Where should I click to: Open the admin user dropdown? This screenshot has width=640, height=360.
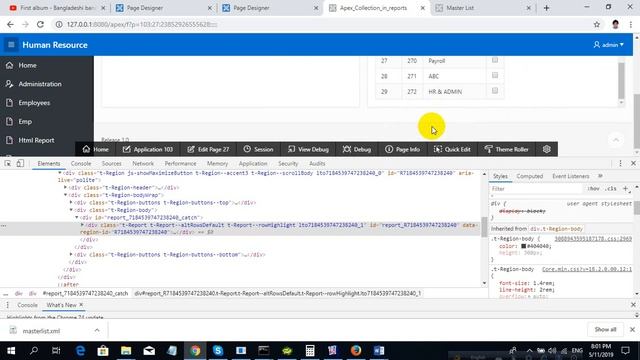pos(609,45)
